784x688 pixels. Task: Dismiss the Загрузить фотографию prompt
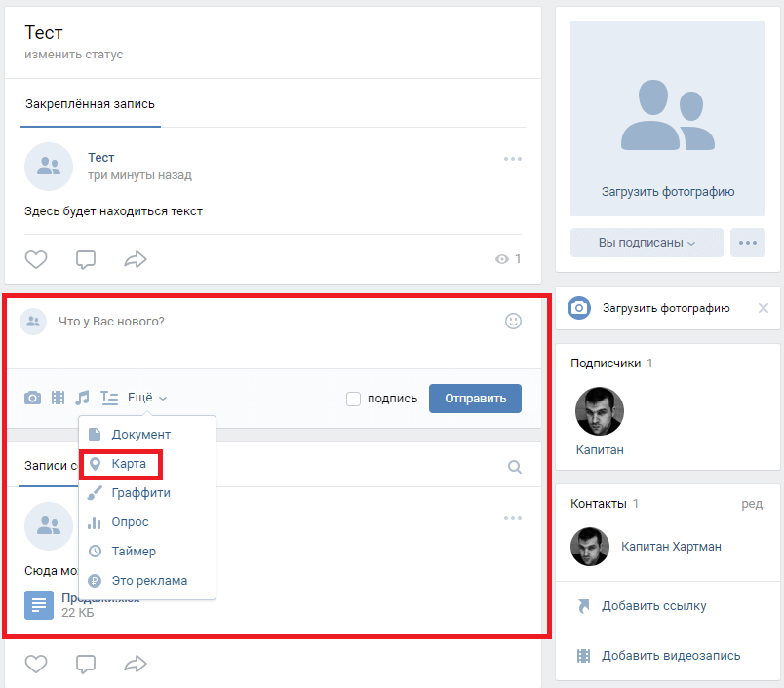click(764, 308)
